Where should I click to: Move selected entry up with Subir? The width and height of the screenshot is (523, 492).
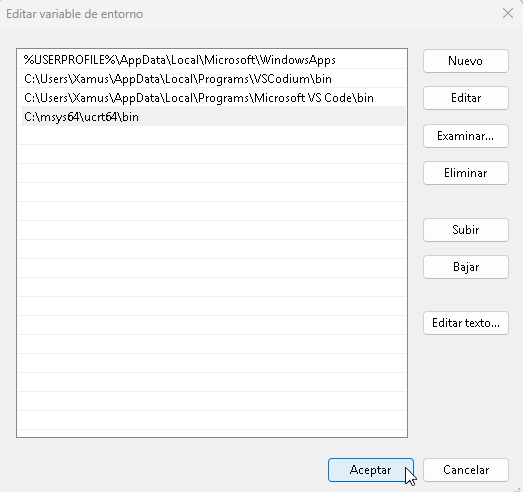466,230
